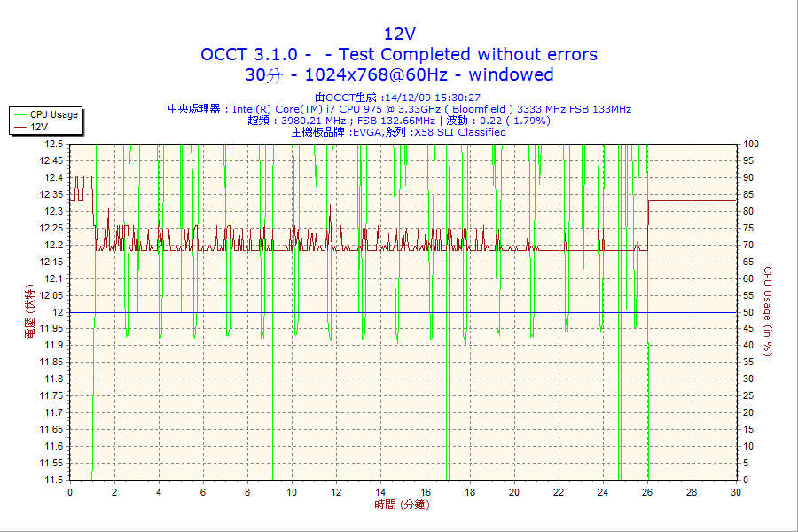The image size is (798, 532).
Task: Click the '12.5' voltage axis label
Action: coord(54,144)
